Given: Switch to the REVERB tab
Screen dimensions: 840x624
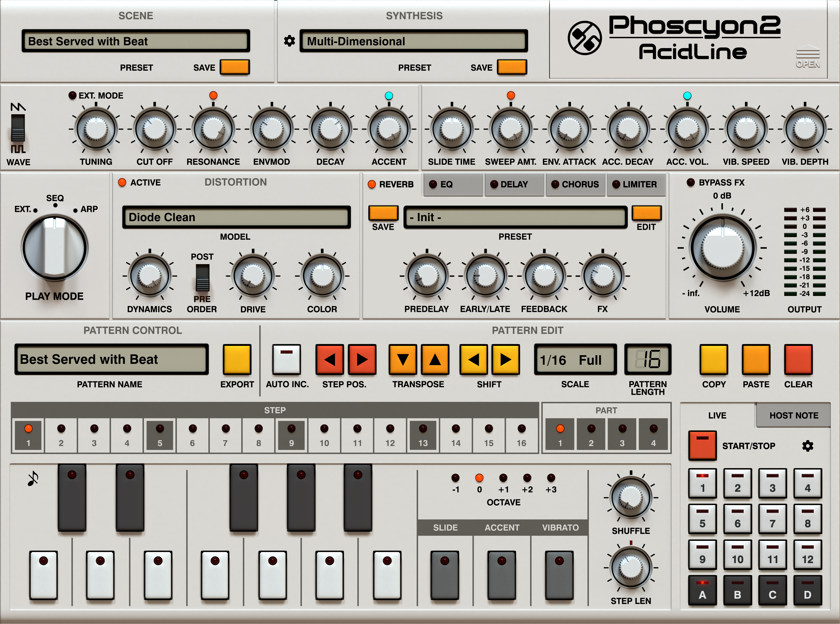Looking at the screenshot, I should click(392, 184).
